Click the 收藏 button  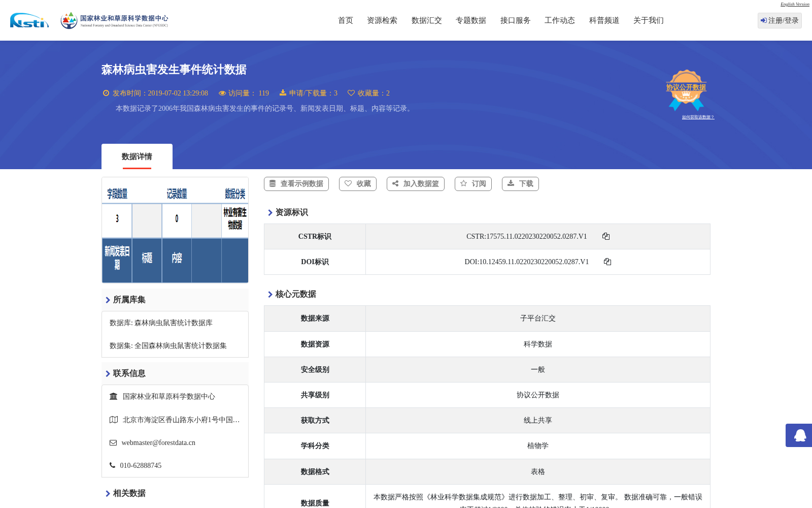point(358,184)
